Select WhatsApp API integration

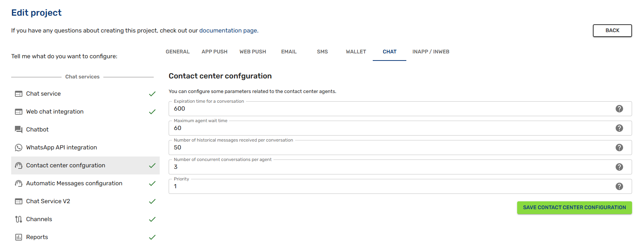coord(85,148)
